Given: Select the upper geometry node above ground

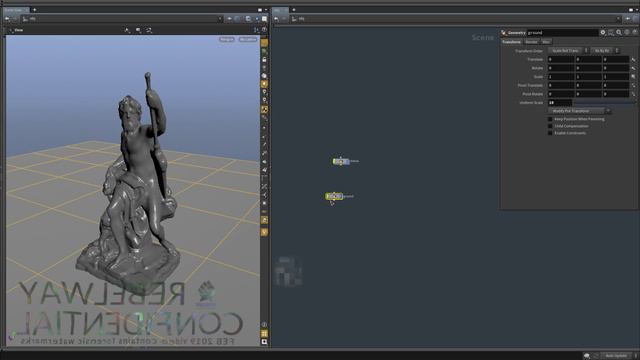Looking at the screenshot, I should [x=341, y=161].
